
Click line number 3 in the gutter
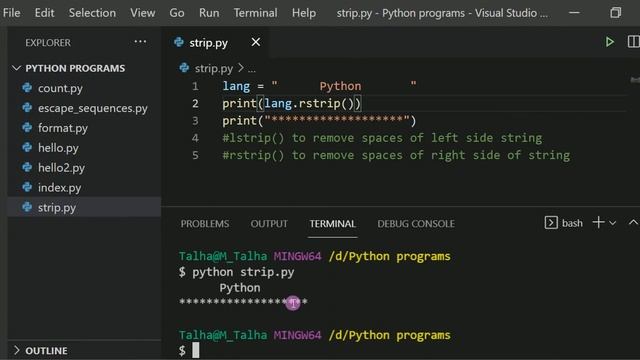coord(195,121)
